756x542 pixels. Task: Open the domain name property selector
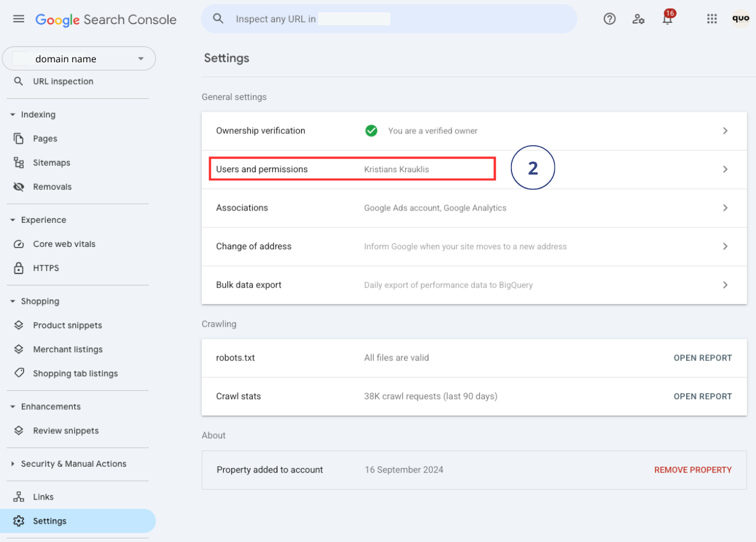[79, 58]
